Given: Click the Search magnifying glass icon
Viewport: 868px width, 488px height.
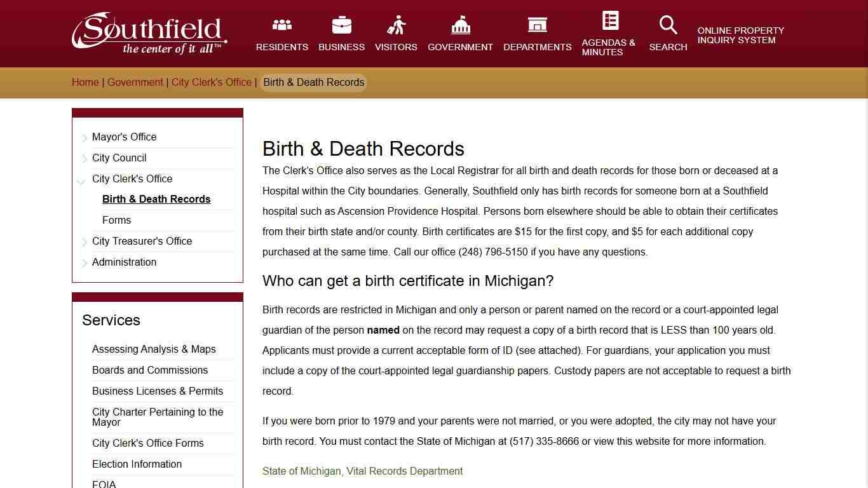Looking at the screenshot, I should (x=668, y=24).
